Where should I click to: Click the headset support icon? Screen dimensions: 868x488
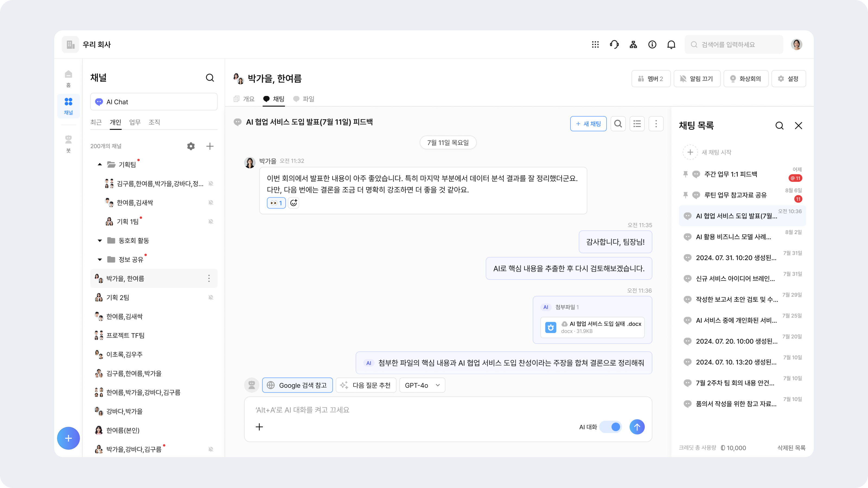(614, 44)
